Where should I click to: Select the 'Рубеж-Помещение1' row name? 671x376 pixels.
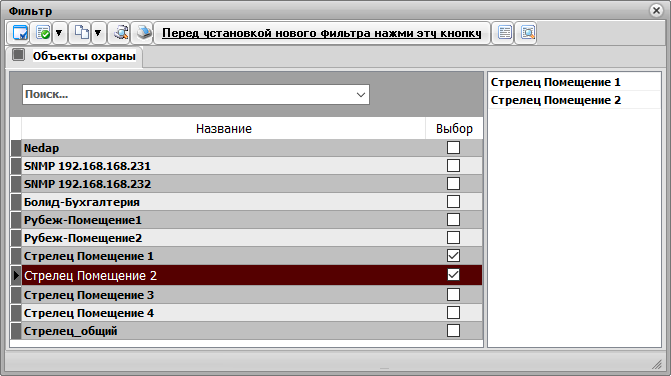tap(83, 220)
